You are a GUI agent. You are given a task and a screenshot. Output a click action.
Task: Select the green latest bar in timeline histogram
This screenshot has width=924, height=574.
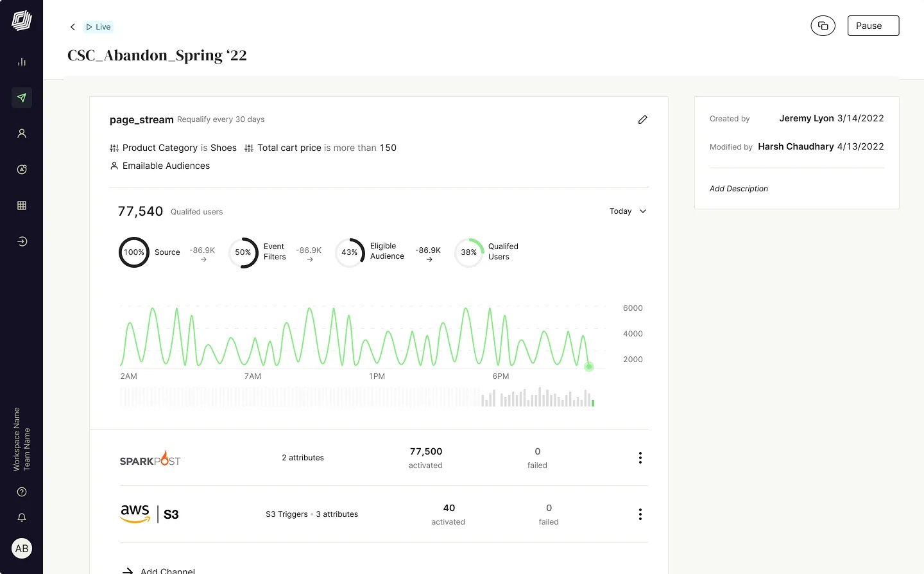(x=593, y=403)
